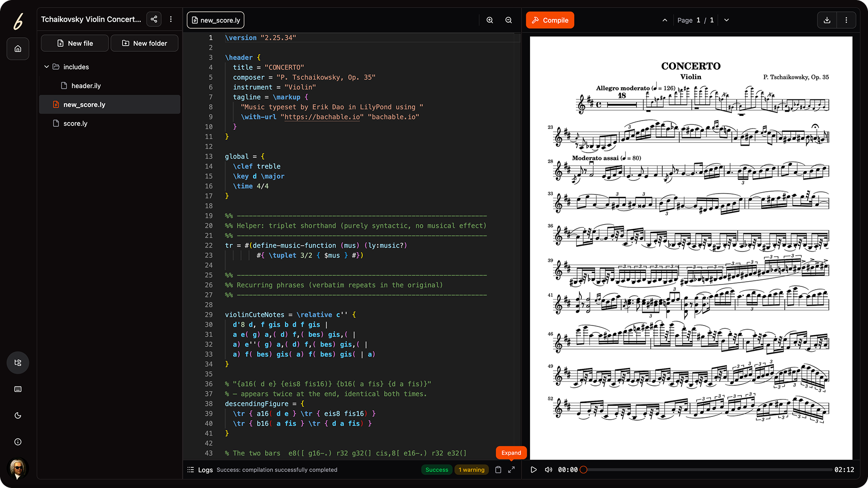Copy logs with clipboard icon
Image resolution: width=868 pixels, height=488 pixels.
click(498, 470)
